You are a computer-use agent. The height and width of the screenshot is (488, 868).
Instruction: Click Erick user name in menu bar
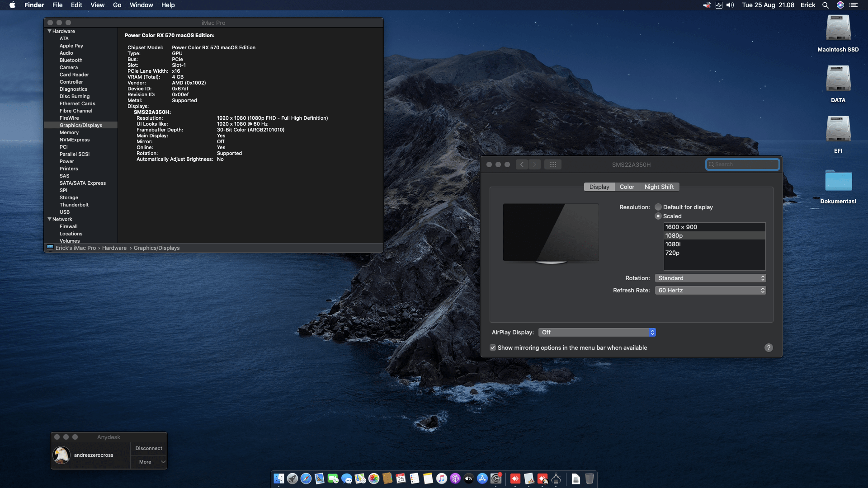point(808,5)
